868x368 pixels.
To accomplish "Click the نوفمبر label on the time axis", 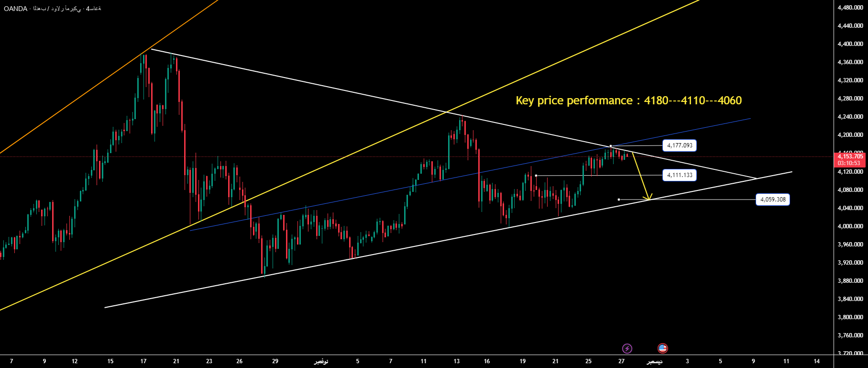I will pos(321,361).
